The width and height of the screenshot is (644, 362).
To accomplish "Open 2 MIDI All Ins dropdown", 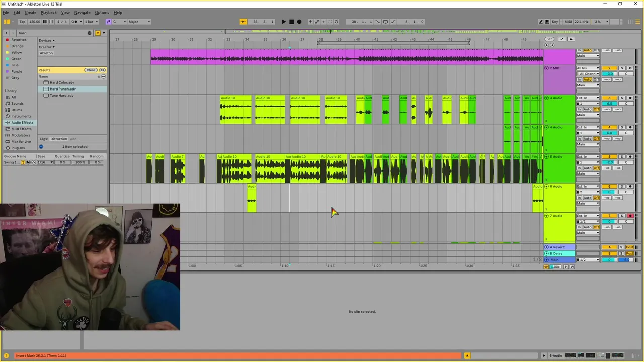I will [588, 68].
